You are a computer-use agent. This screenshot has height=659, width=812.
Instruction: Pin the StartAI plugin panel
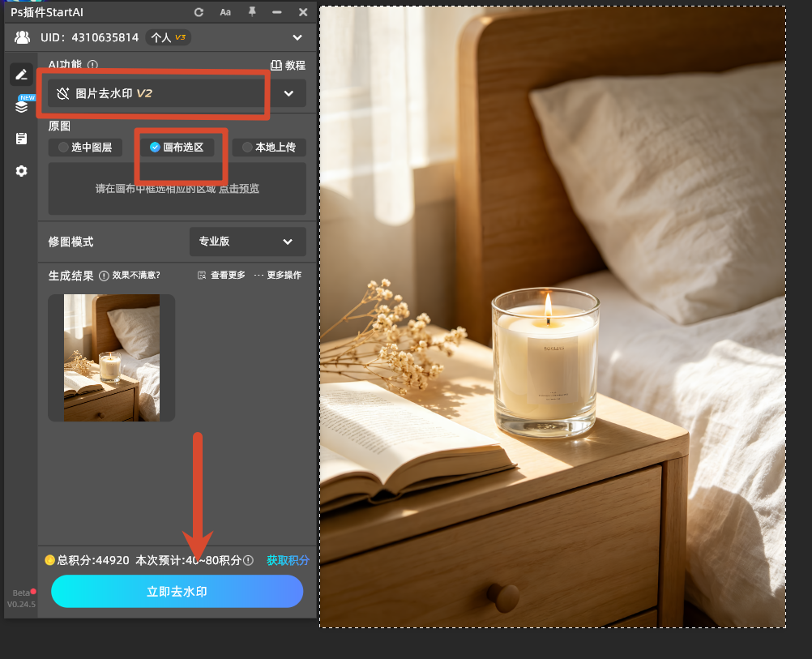[x=252, y=11]
